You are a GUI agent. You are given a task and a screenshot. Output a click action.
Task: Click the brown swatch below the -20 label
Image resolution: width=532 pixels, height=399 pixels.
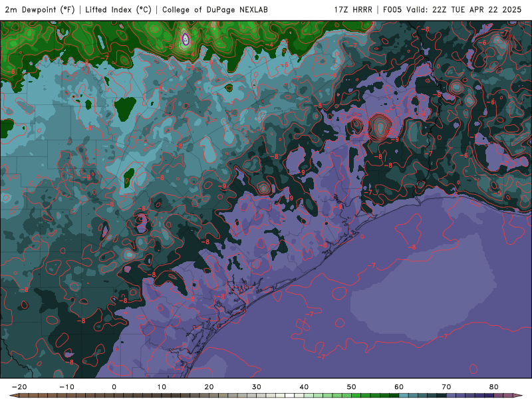point(24,396)
